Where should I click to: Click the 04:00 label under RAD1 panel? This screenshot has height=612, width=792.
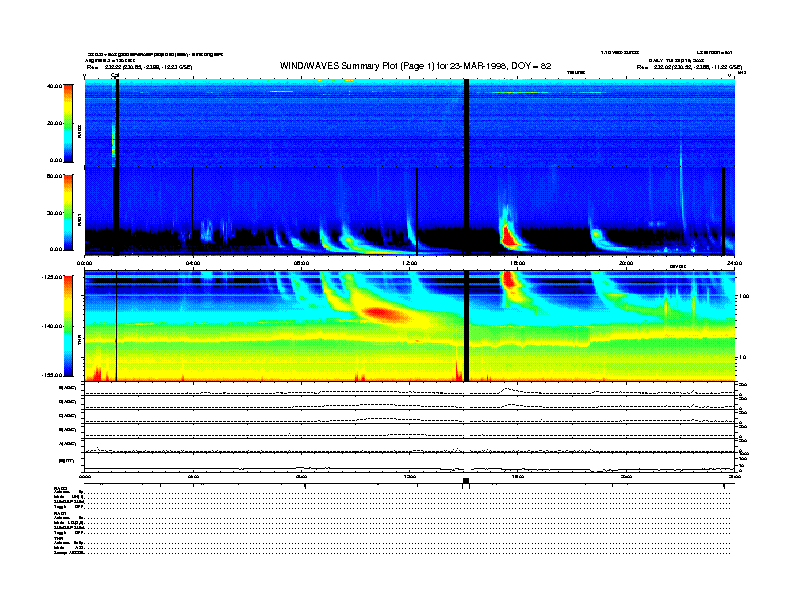(193, 263)
